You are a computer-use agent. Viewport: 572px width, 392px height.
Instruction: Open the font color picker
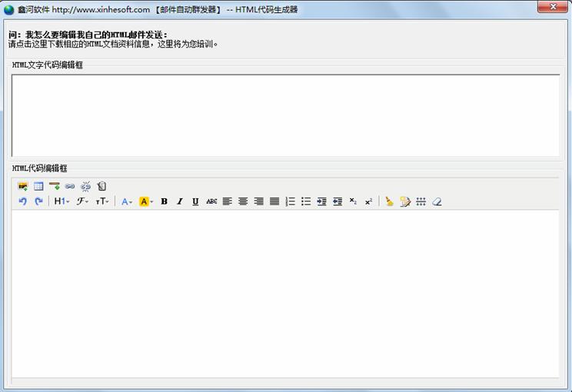(x=127, y=201)
